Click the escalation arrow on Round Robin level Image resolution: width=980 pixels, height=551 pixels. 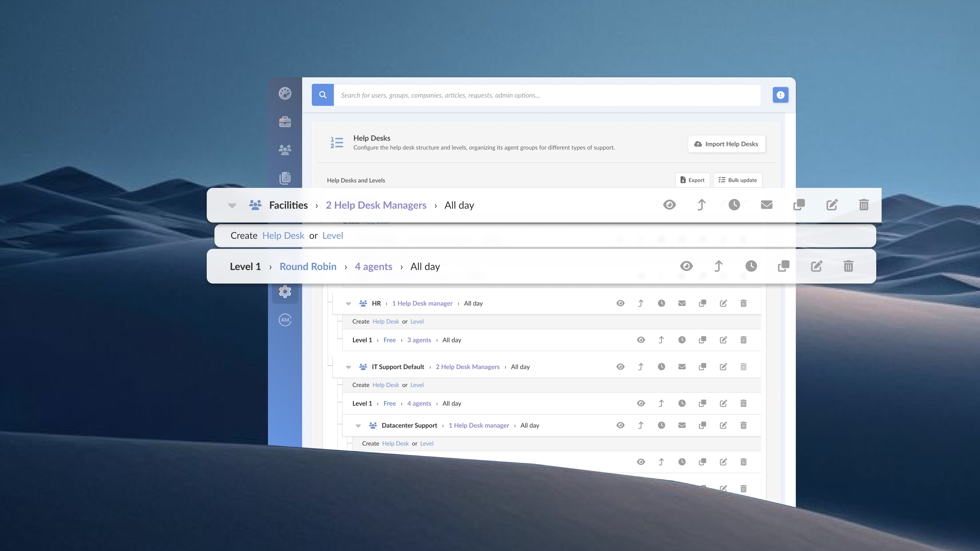coord(719,266)
